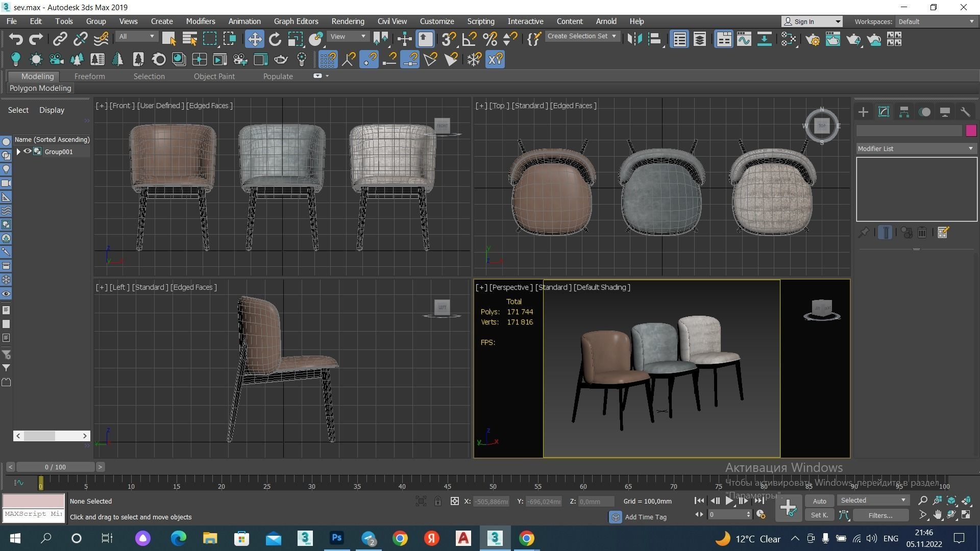
Task: Open the Modify command panel tab
Action: tap(884, 112)
